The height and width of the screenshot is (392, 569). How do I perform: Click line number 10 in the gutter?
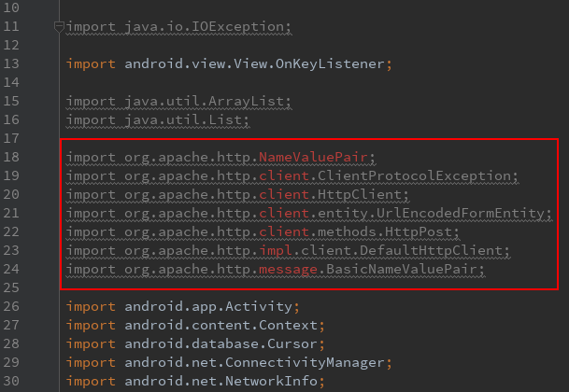pos(11,8)
